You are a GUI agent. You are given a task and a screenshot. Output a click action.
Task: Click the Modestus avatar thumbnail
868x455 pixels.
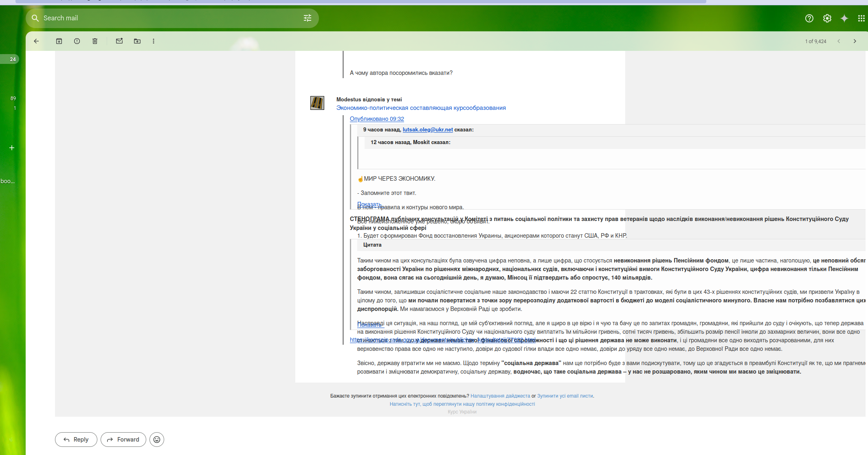(317, 103)
